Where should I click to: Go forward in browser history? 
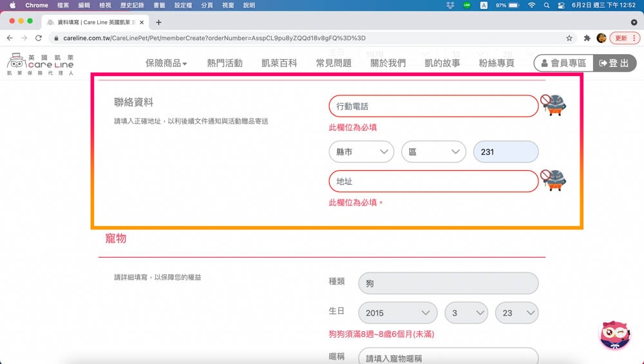[x=24, y=38]
